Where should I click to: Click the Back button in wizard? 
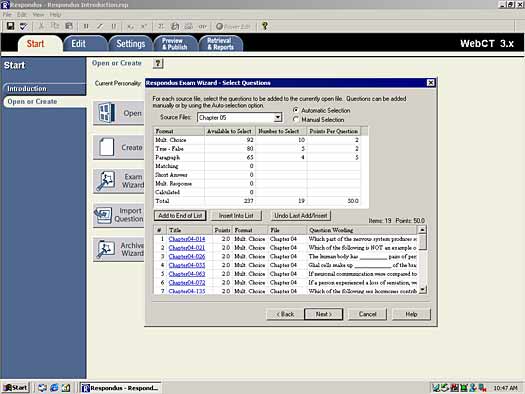[x=285, y=314]
